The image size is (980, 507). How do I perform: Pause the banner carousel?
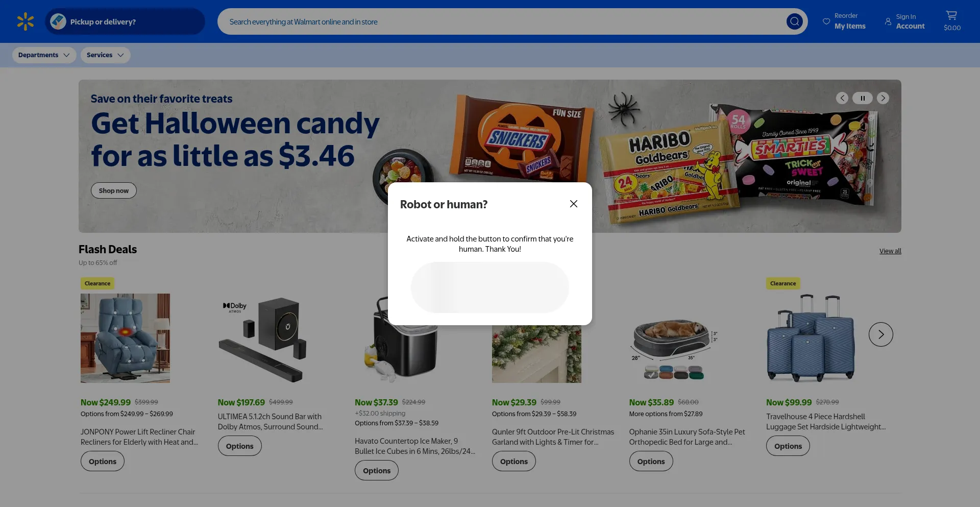click(863, 98)
